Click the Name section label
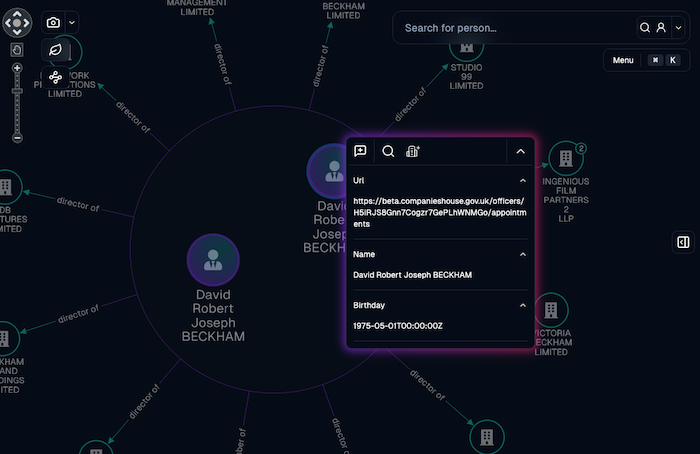The width and height of the screenshot is (700, 454). [364, 254]
